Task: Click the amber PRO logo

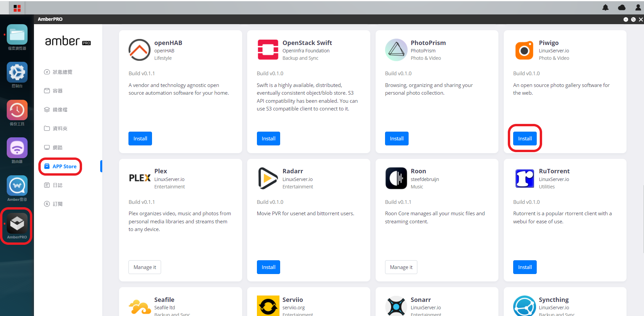Action: pos(68,41)
